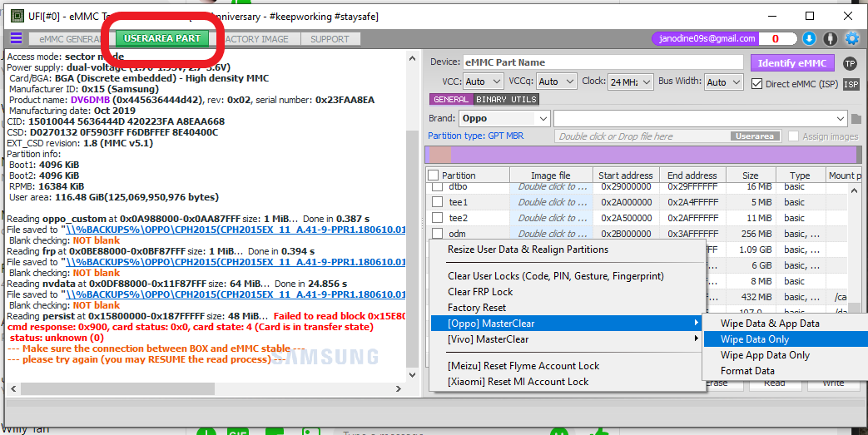Image resolution: width=868 pixels, height=435 pixels.
Task: Open the purple hamburger menu icon
Action: (16, 38)
